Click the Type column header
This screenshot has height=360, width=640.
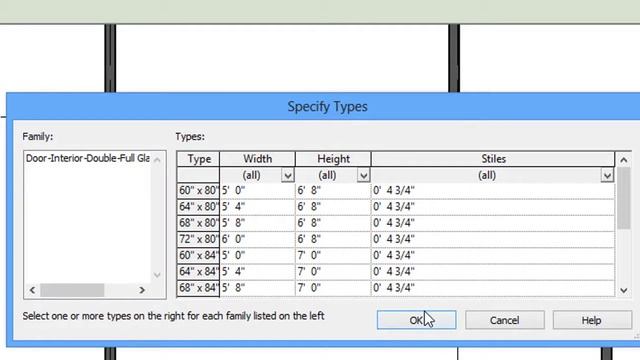pyautogui.click(x=198, y=159)
